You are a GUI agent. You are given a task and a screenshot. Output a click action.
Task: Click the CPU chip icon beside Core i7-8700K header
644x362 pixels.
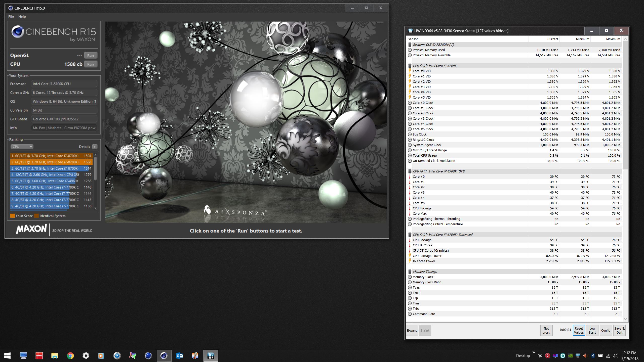click(410, 66)
